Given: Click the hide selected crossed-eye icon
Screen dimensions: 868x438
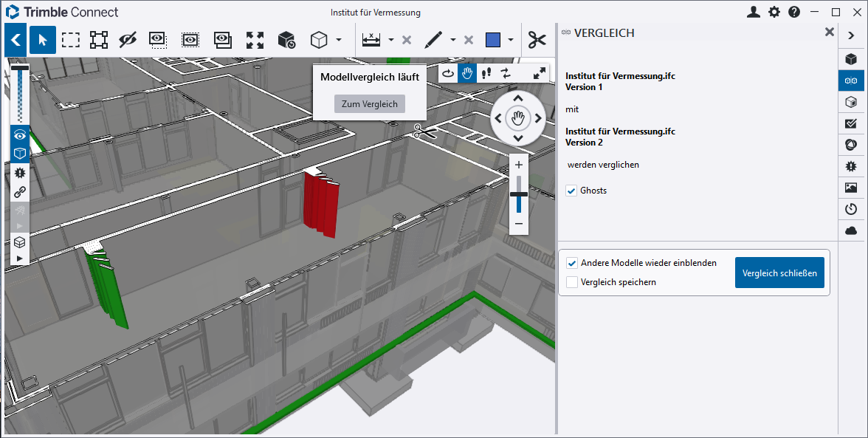Looking at the screenshot, I should (128, 40).
